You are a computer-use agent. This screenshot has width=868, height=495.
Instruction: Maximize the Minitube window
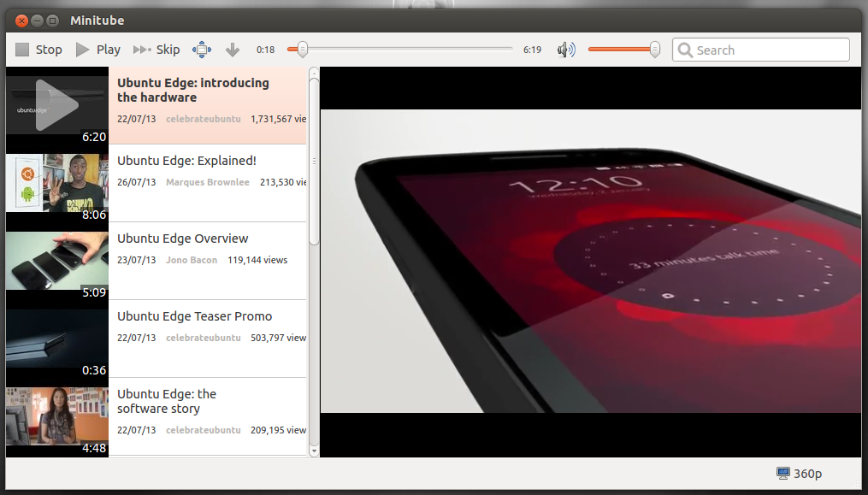click(52, 21)
